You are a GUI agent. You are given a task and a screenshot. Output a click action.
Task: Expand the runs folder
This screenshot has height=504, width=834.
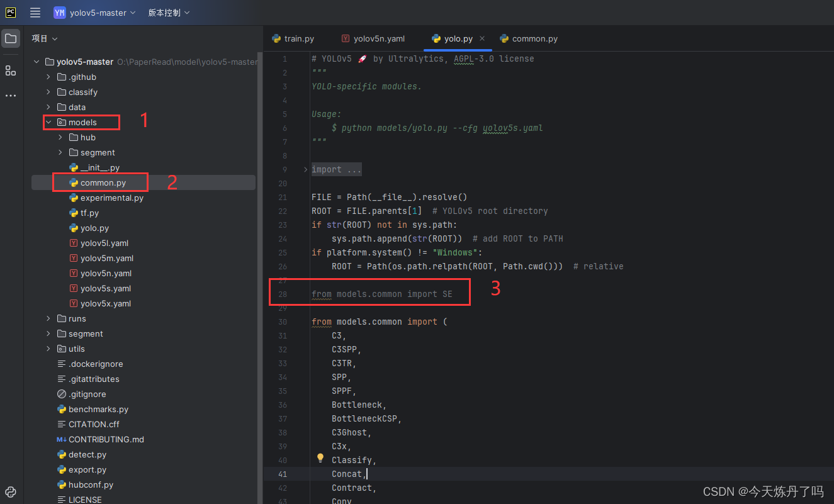[x=48, y=318]
